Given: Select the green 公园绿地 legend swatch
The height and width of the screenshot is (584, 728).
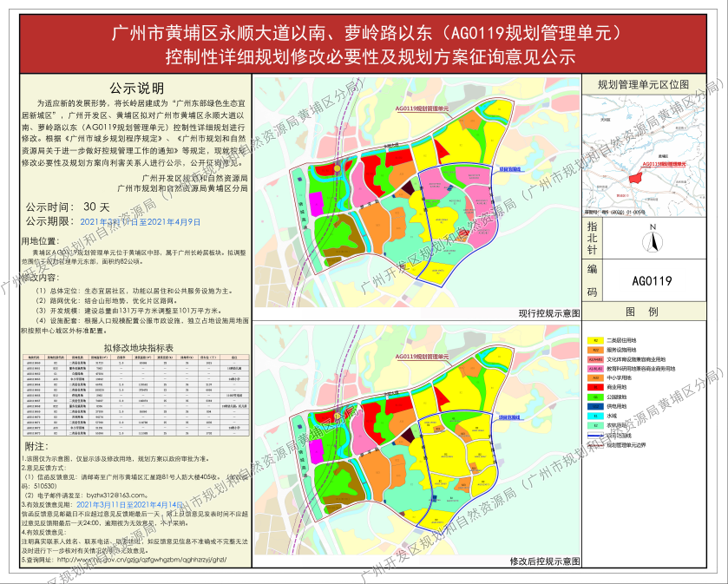Looking at the screenshot, I should [x=595, y=397].
